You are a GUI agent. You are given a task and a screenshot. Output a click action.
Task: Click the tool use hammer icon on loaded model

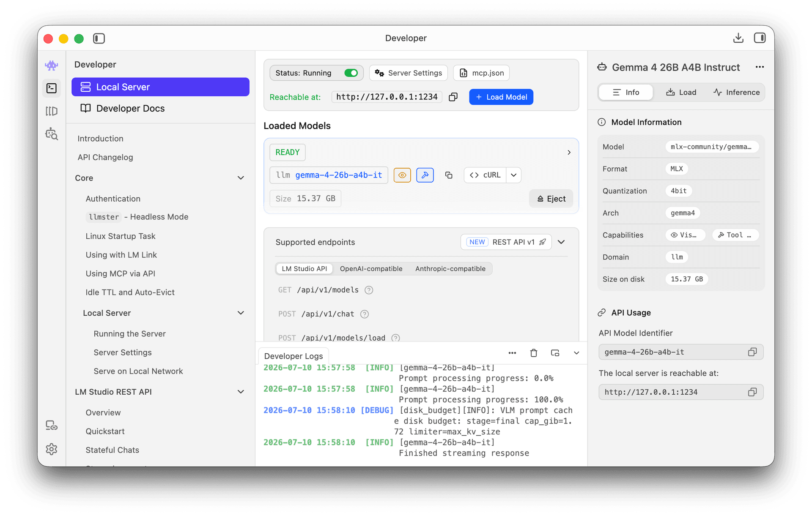tap(425, 175)
